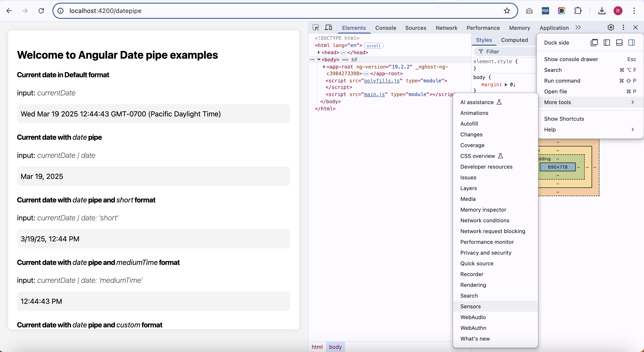Click the camera screenshot extension icon
This screenshot has height=352, width=644.
click(x=529, y=11)
